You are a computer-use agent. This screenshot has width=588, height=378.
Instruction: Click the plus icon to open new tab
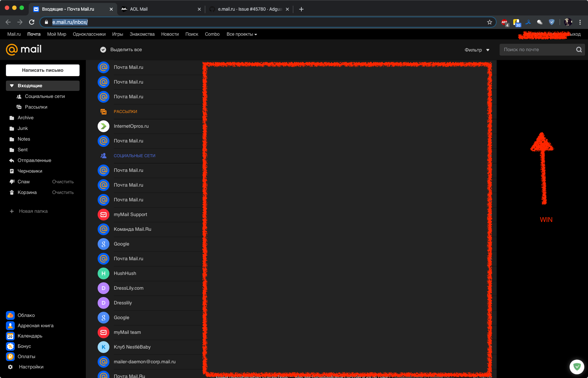(301, 9)
